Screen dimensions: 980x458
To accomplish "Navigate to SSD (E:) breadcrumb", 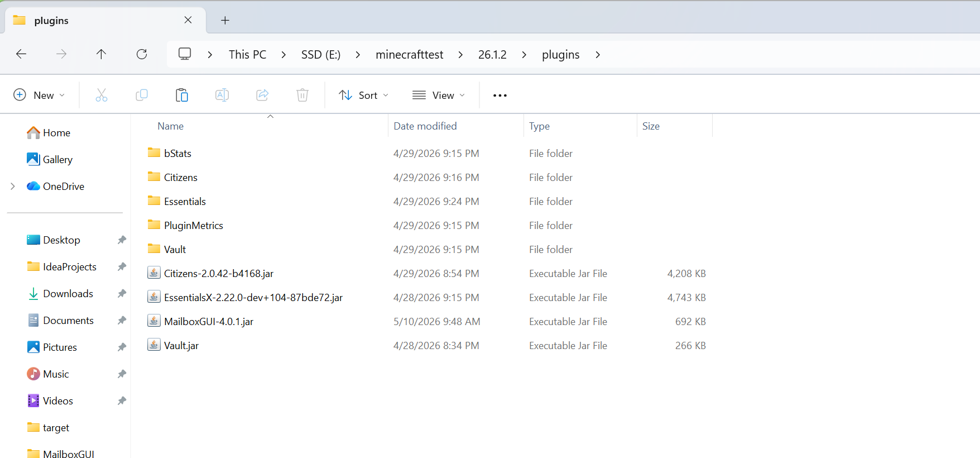I will pos(321,55).
